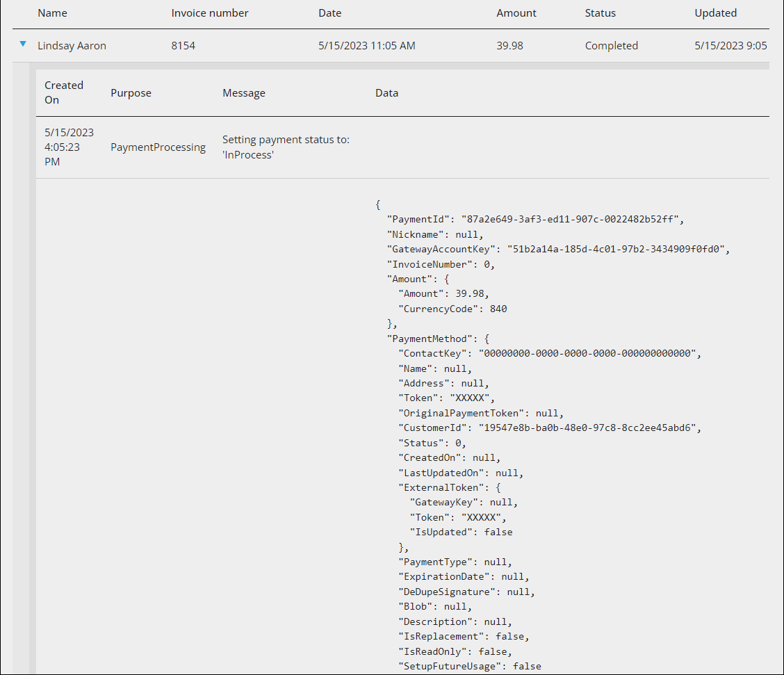Viewport: 784px width, 675px height.
Task: Select the name Lindsay Aaron
Action: coord(72,45)
